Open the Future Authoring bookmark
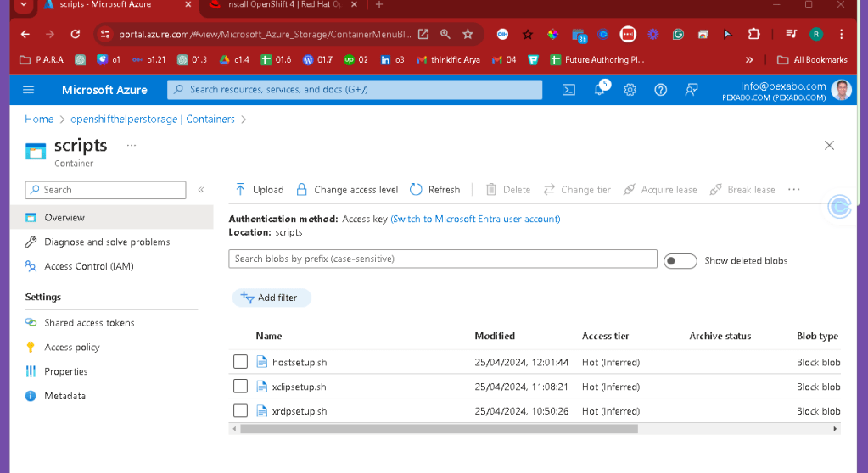Viewport: 868px width, 473px height. 596,59
